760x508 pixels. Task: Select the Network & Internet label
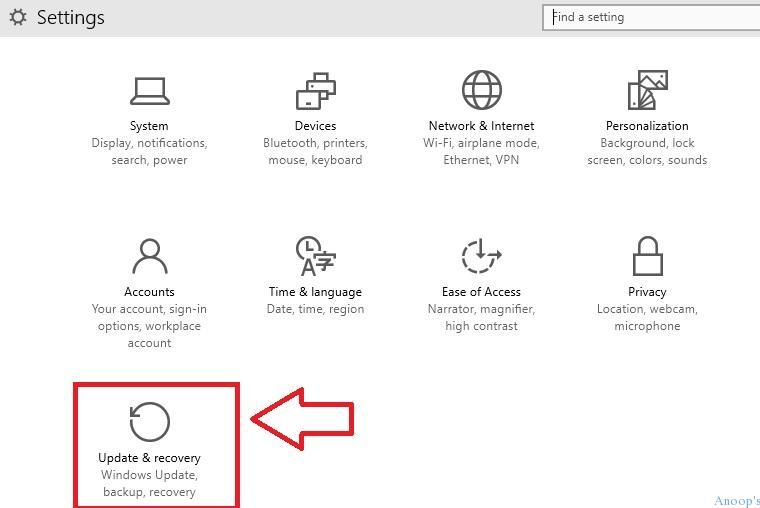tap(481, 126)
